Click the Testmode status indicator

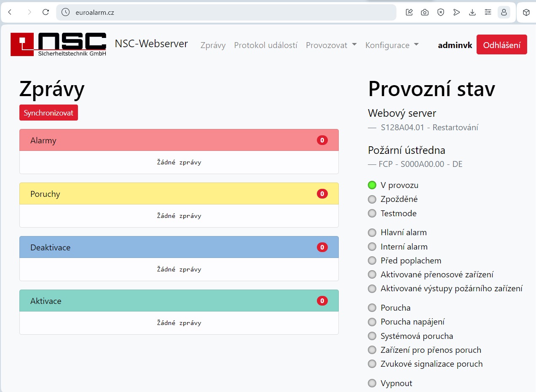[372, 213]
